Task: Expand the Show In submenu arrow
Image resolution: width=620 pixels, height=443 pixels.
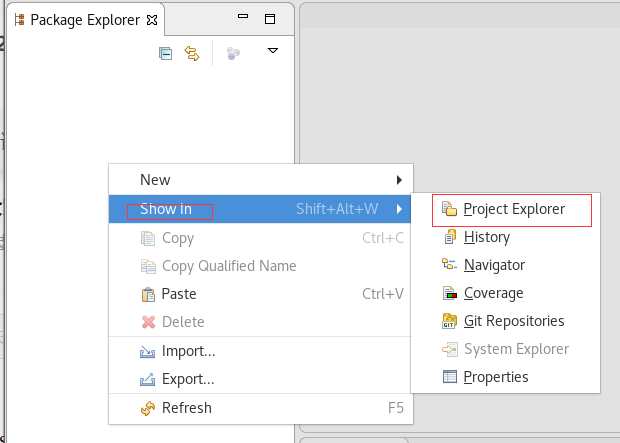Action: click(x=399, y=209)
